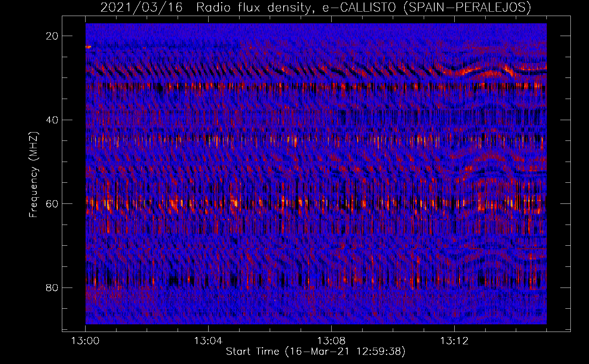Screen dimensions: 589x364
Task: Click the '20' frequency tick label
Action: 52,36
